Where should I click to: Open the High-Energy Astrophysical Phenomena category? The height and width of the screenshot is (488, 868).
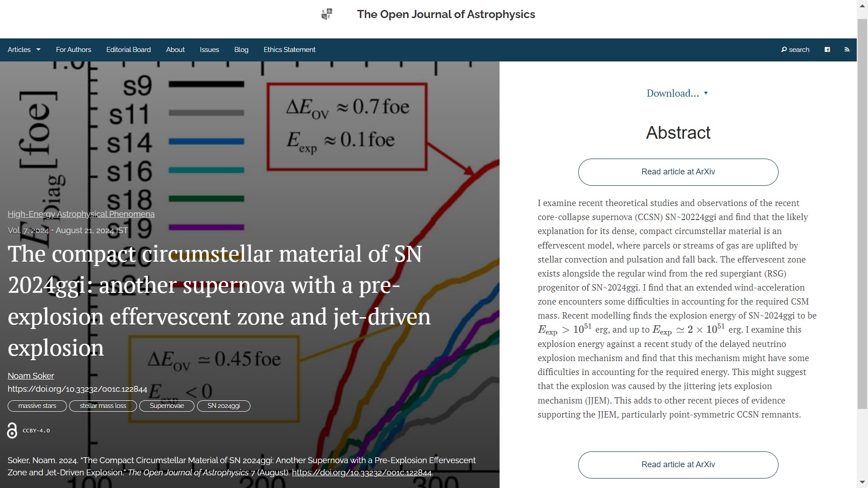coord(81,214)
